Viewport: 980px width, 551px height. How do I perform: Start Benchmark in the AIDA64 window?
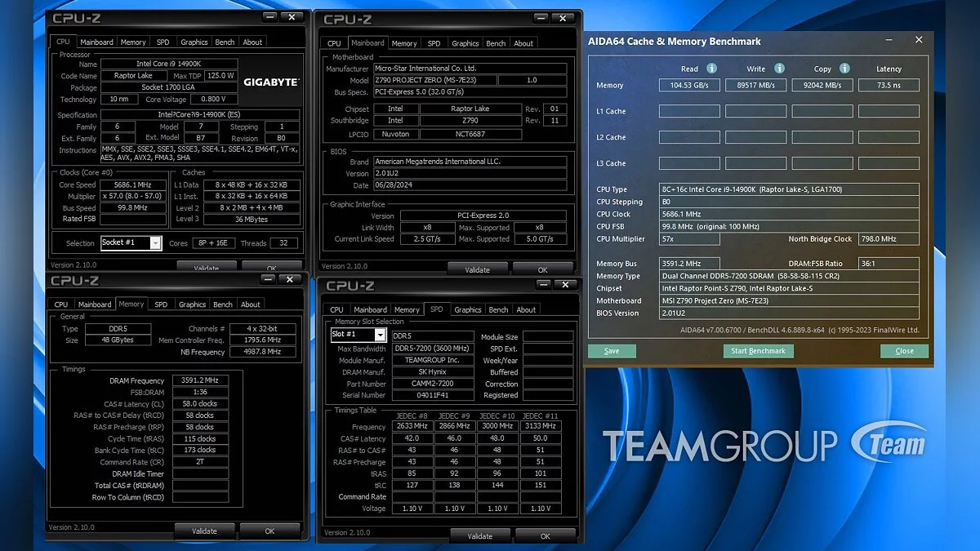pos(758,351)
